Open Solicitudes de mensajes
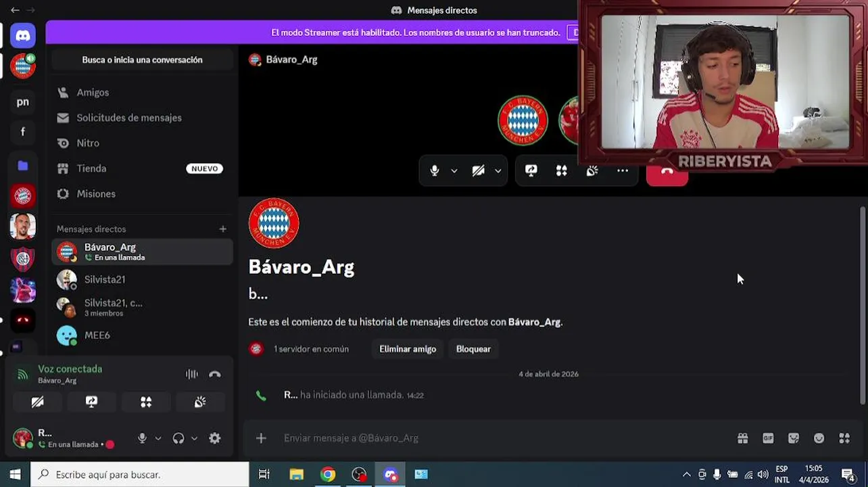Image resolution: width=868 pixels, height=487 pixels. tap(142, 118)
